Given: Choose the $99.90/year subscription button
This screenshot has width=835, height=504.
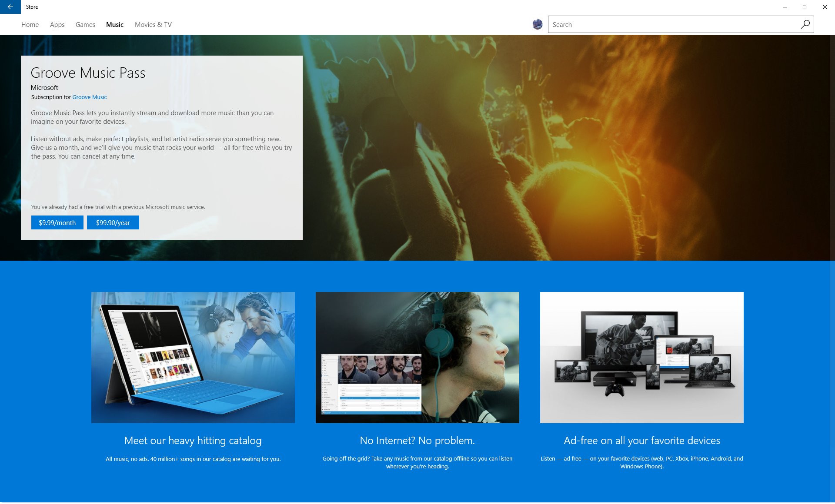Looking at the screenshot, I should (113, 222).
